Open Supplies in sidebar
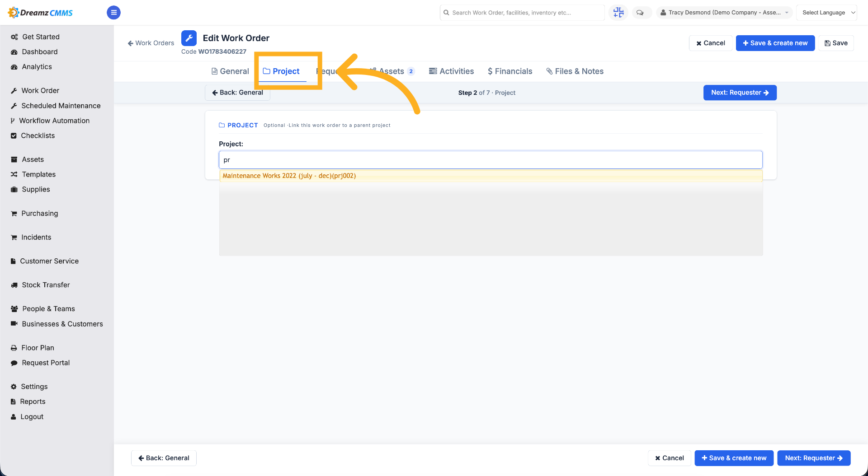 point(30,189)
